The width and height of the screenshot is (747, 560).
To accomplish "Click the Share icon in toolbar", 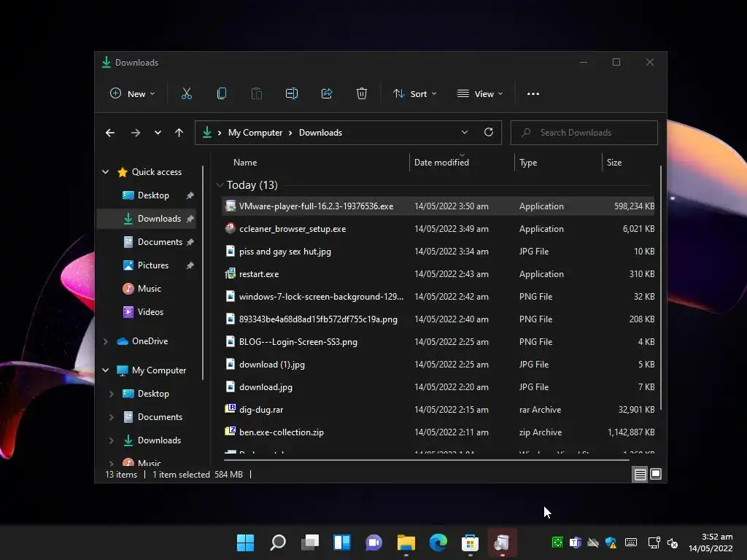I will point(327,94).
